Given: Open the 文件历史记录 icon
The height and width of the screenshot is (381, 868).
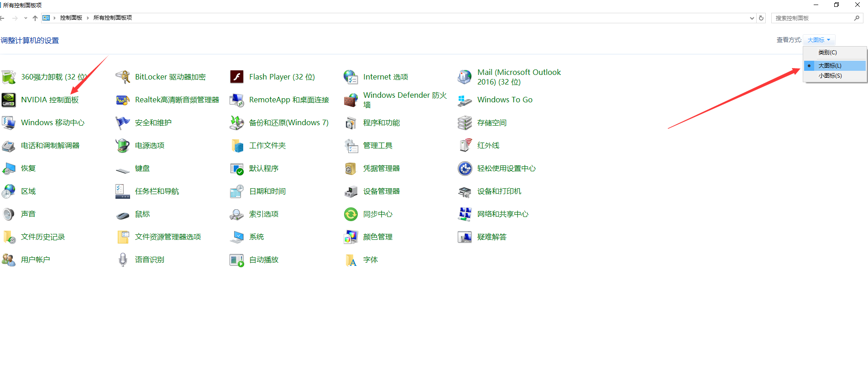Looking at the screenshot, I should coord(9,237).
